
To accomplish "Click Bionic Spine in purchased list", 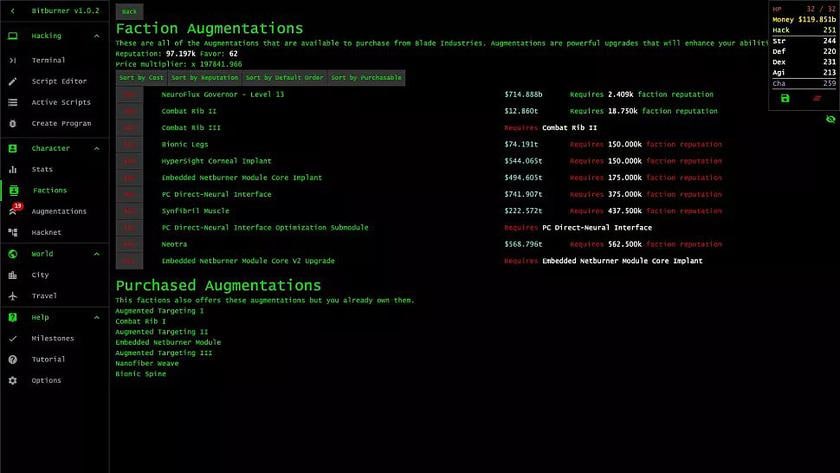I will 140,374.
